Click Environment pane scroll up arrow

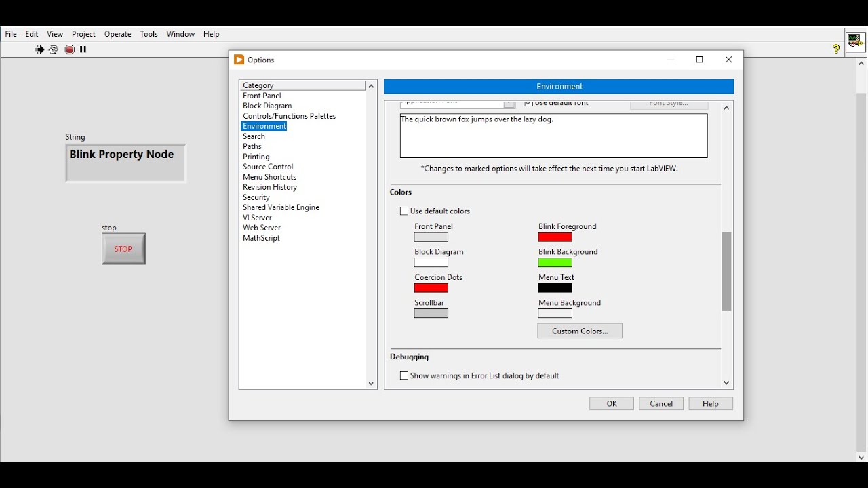[726, 108]
